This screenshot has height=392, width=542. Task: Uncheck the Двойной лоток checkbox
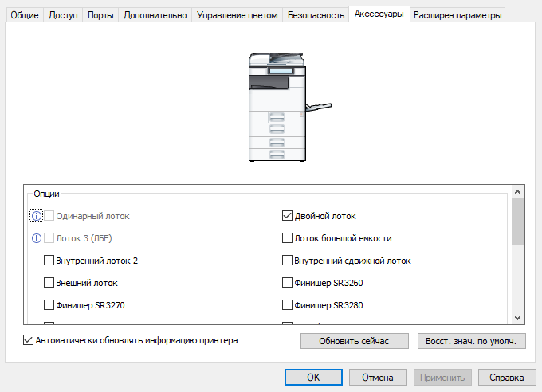pyautogui.click(x=287, y=216)
